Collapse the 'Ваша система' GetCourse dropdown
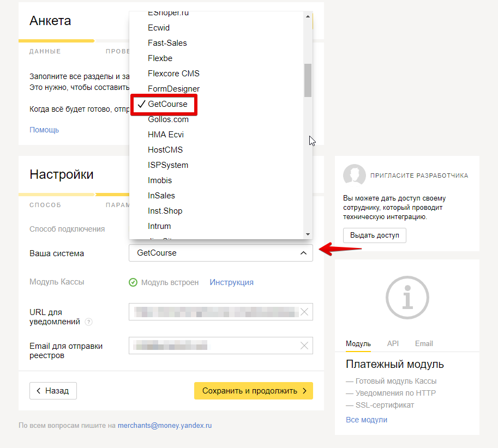498x448 pixels. point(221,253)
